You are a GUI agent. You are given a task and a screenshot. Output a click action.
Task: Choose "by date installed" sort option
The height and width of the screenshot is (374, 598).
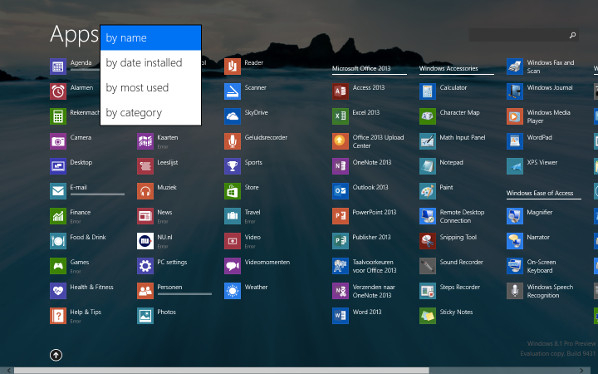pos(151,63)
